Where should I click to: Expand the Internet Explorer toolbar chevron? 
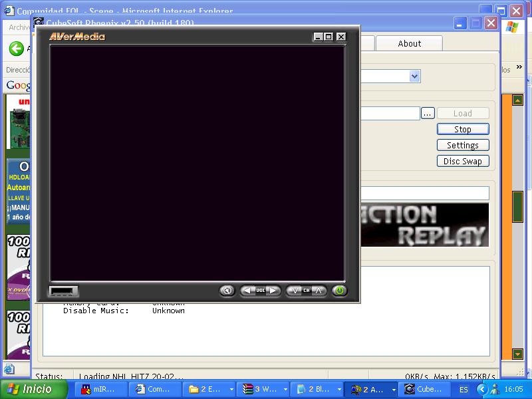(x=519, y=67)
